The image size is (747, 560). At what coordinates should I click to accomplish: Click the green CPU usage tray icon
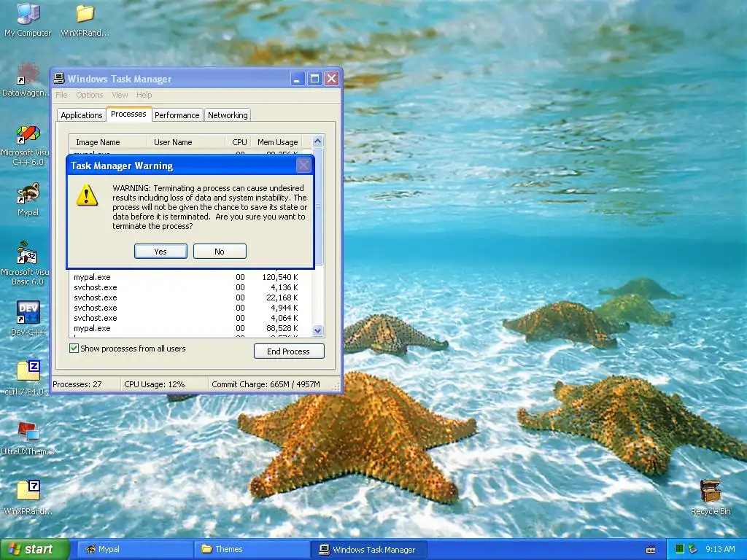(680, 549)
